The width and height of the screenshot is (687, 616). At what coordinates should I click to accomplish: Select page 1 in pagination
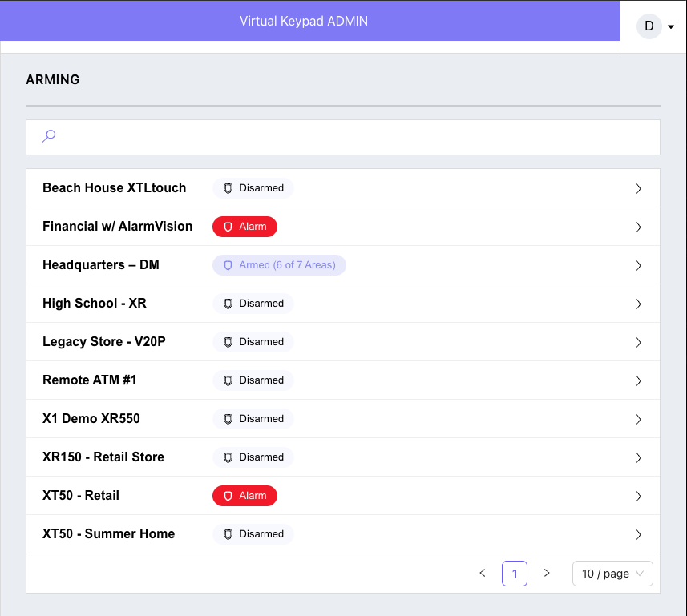[x=515, y=574]
